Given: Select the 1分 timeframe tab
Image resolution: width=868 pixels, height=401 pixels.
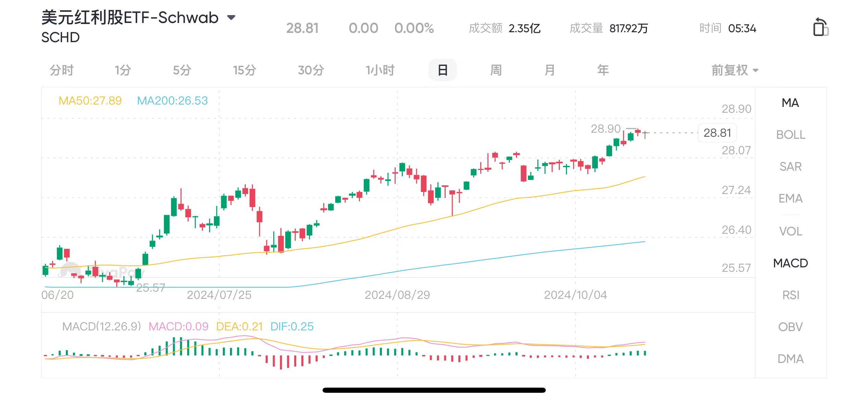Looking at the screenshot, I should tap(123, 70).
